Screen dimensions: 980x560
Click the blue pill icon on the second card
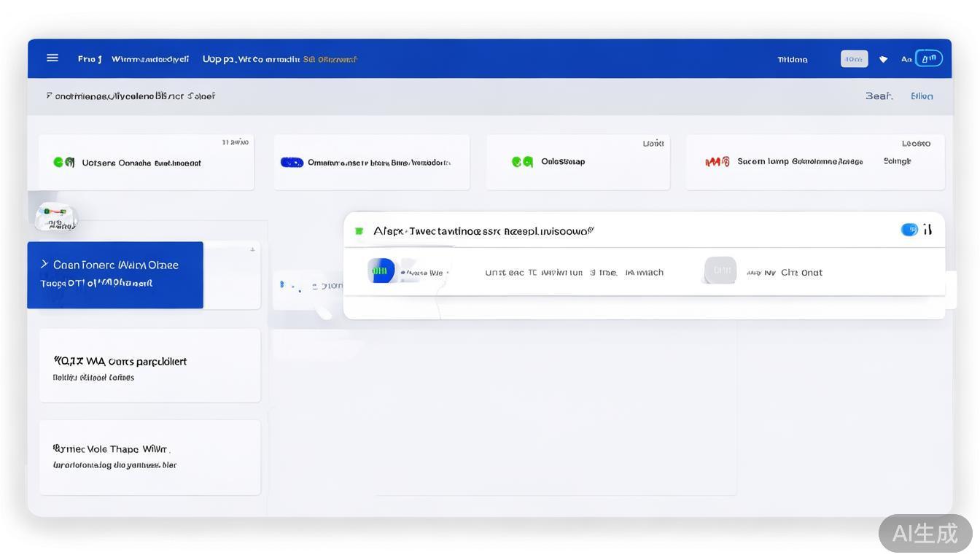tap(292, 163)
